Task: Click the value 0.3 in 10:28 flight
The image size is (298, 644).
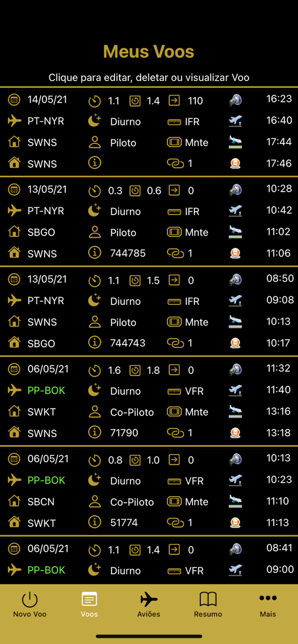Action: coord(115,191)
